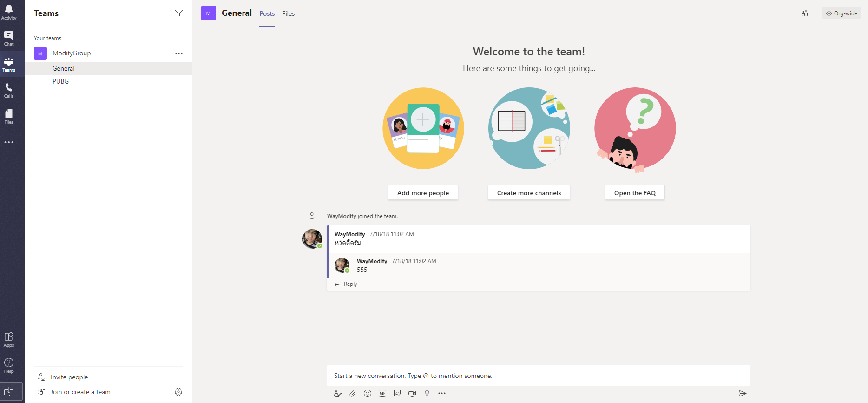
Task: Click WayModify's avatar on the 555 reply
Action: pos(342,265)
